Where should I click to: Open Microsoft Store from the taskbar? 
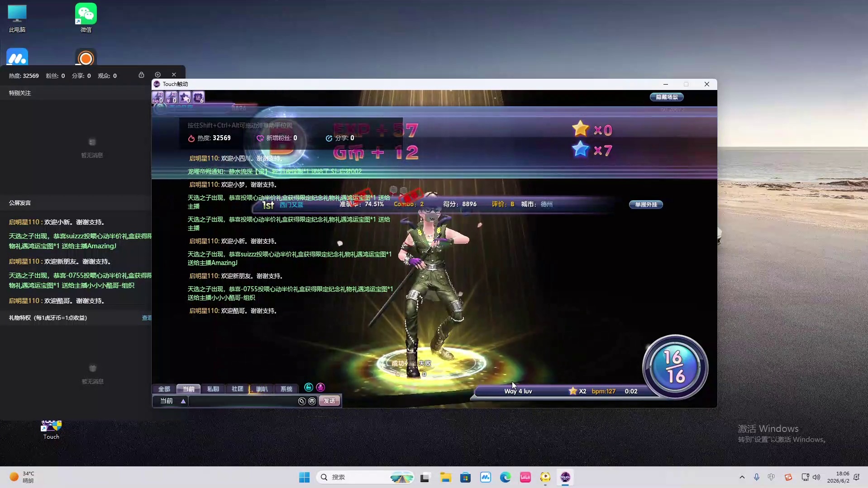466,477
